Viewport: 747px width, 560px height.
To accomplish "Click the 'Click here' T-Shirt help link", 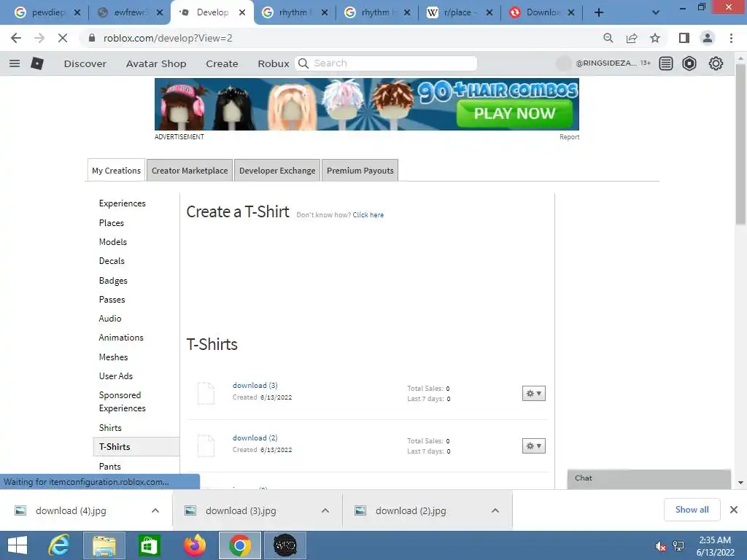I will [368, 215].
